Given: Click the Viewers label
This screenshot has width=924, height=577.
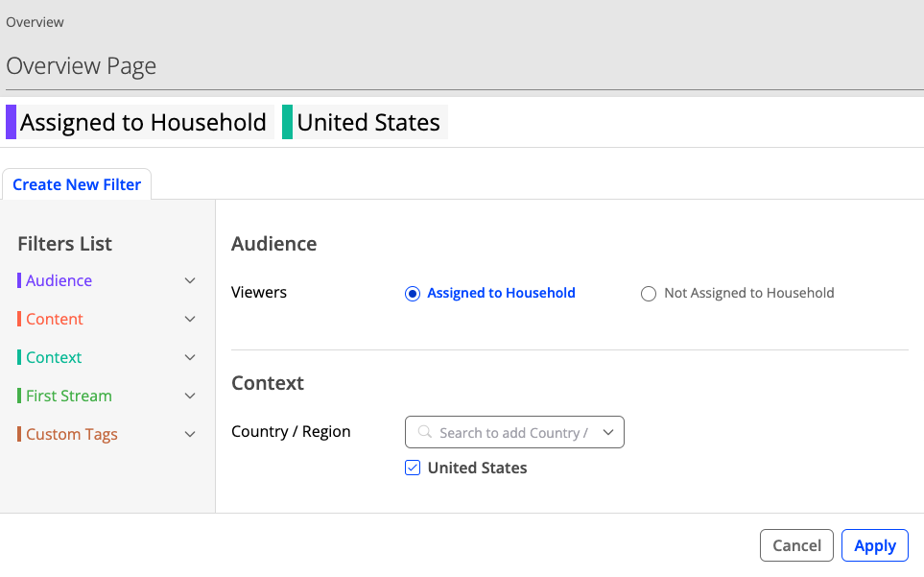Looking at the screenshot, I should (259, 292).
